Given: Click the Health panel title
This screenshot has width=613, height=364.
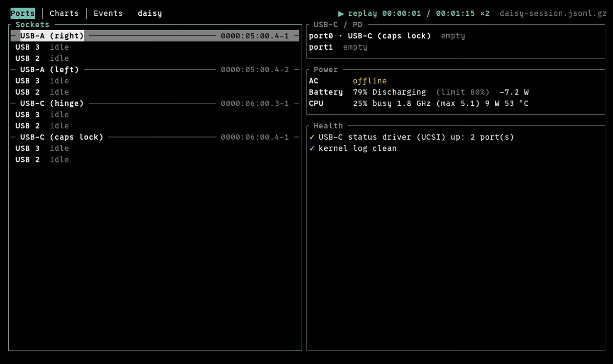Looking at the screenshot, I should click(x=329, y=126).
